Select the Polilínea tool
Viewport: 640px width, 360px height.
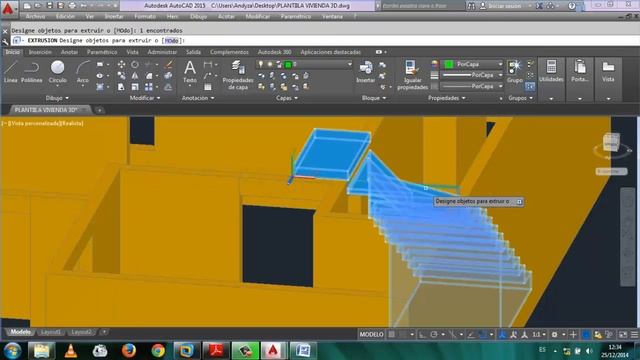pos(31,71)
